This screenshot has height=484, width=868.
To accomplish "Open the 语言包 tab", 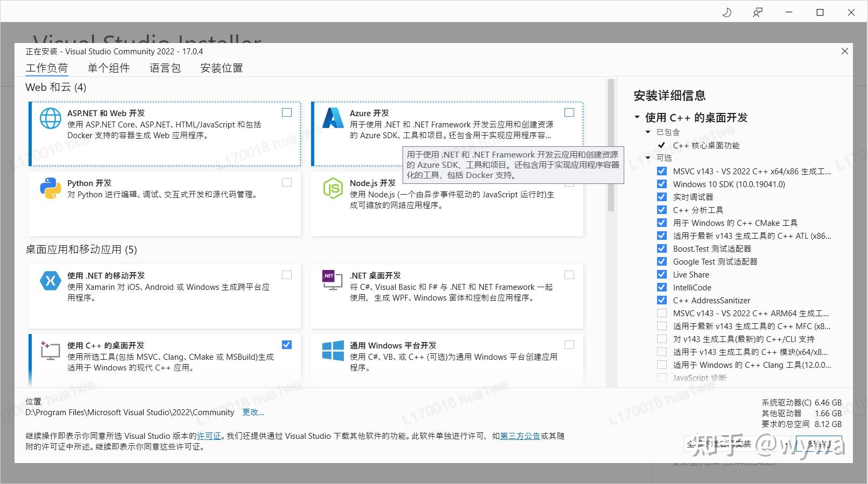I will coord(165,68).
